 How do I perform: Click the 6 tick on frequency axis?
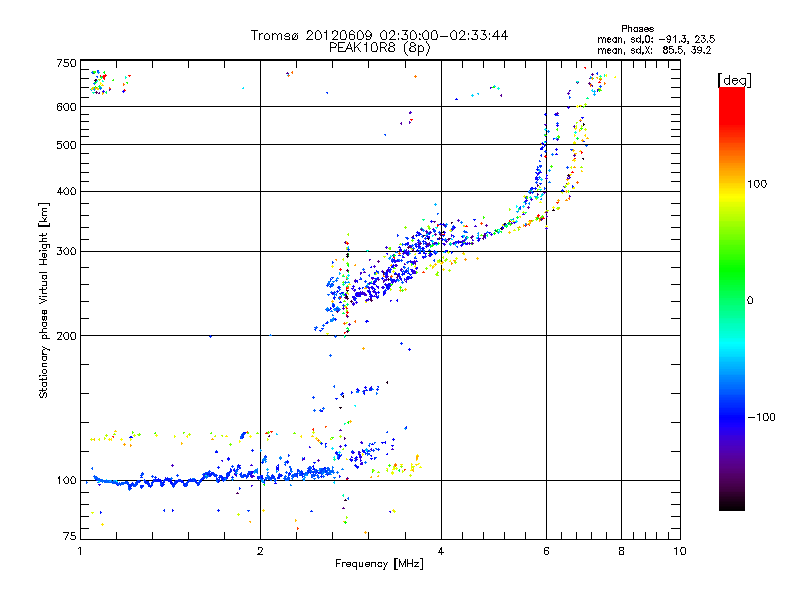pyautogui.click(x=546, y=551)
